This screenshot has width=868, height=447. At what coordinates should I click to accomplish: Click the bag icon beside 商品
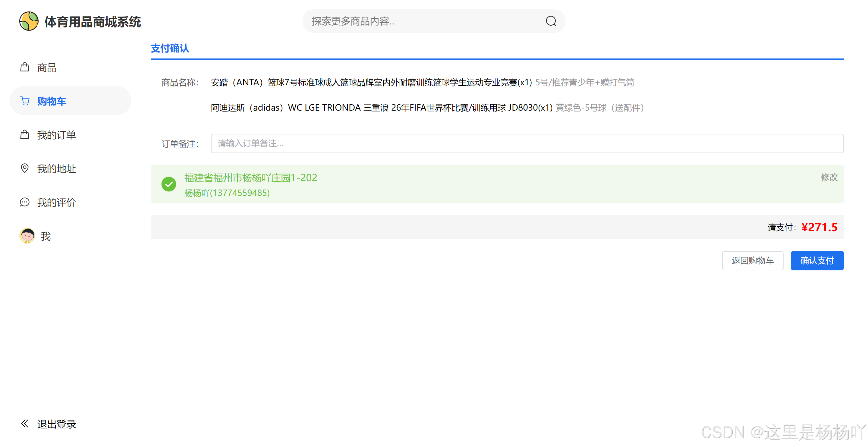[25, 67]
